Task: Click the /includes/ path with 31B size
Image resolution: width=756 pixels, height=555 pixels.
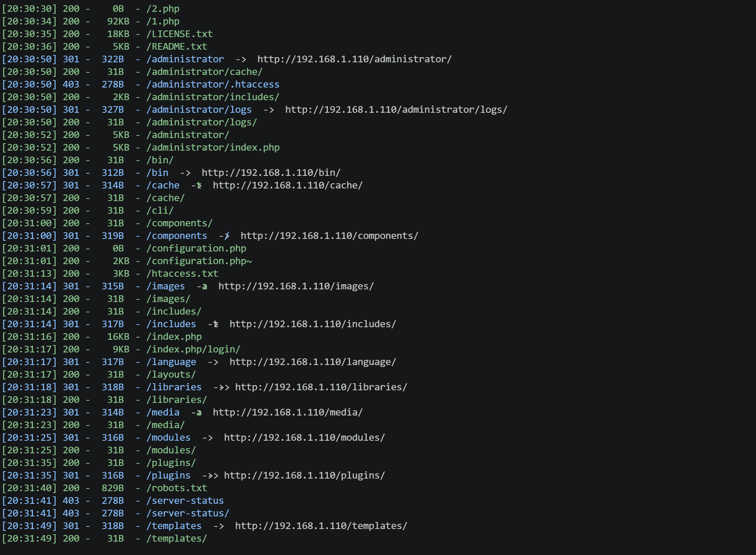Action: (x=174, y=312)
